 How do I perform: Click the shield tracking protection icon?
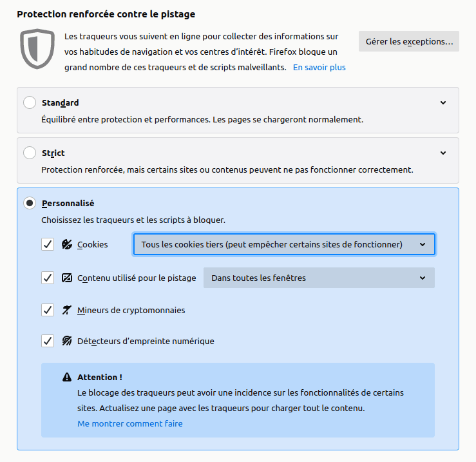click(37, 49)
